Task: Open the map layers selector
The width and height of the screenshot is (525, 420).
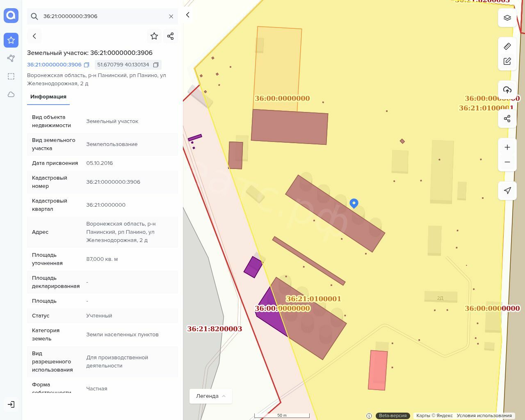Action: pyautogui.click(x=507, y=18)
